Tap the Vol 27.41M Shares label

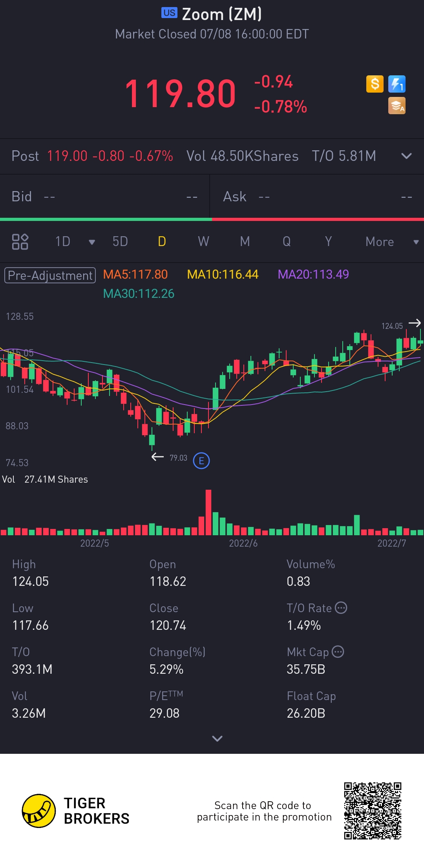click(45, 479)
